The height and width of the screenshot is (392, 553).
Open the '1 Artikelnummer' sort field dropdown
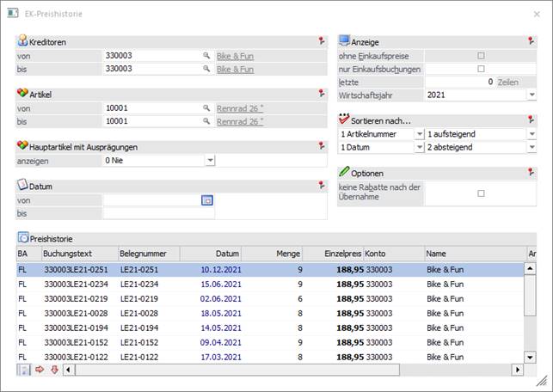(x=419, y=135)
